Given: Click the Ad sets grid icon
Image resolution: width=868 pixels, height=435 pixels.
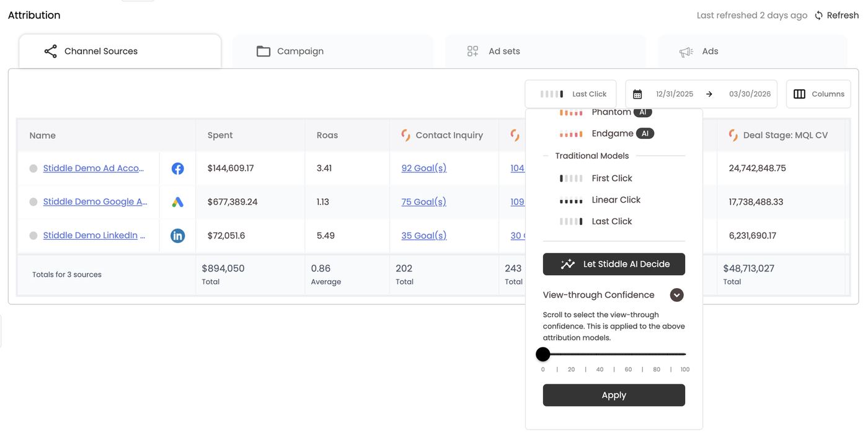Looking at the screenshot, I should pyautogui.click(x=473, y=51).
